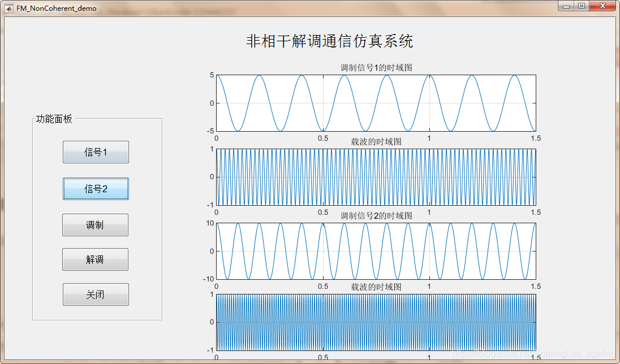Minimize the FM_NonCoherent_demo window
This screenshot has height=364, width=620.
pos(566,6)
